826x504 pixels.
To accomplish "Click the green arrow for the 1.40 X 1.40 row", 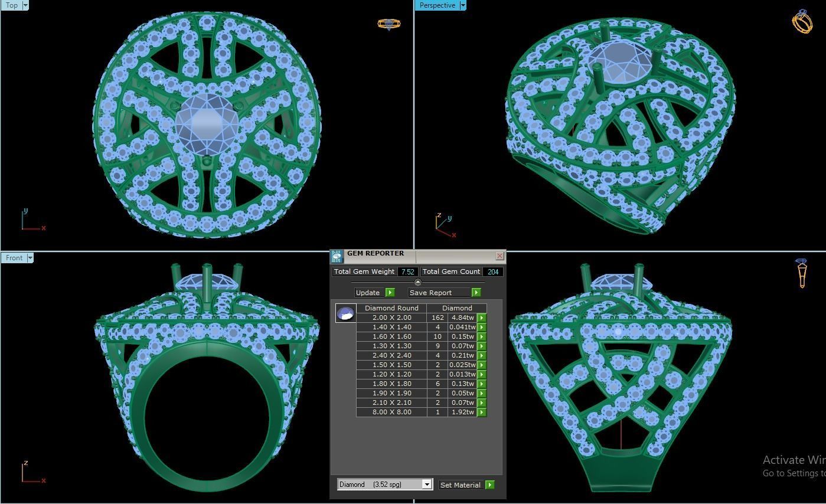I will click(x=482, y=327).
